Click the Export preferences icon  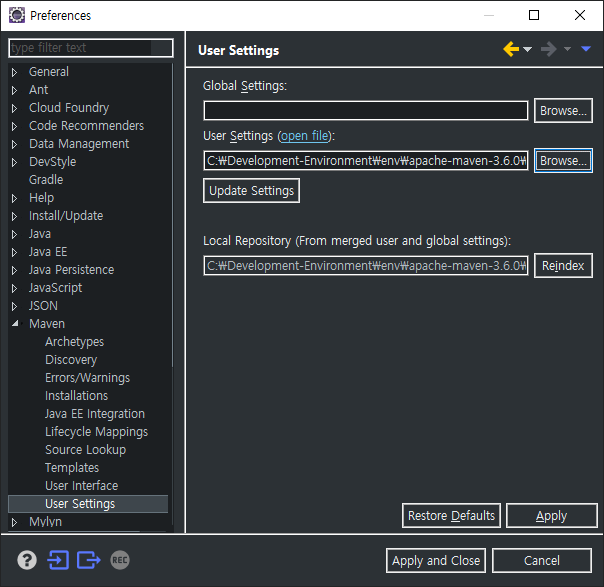(x=89, y=560)
